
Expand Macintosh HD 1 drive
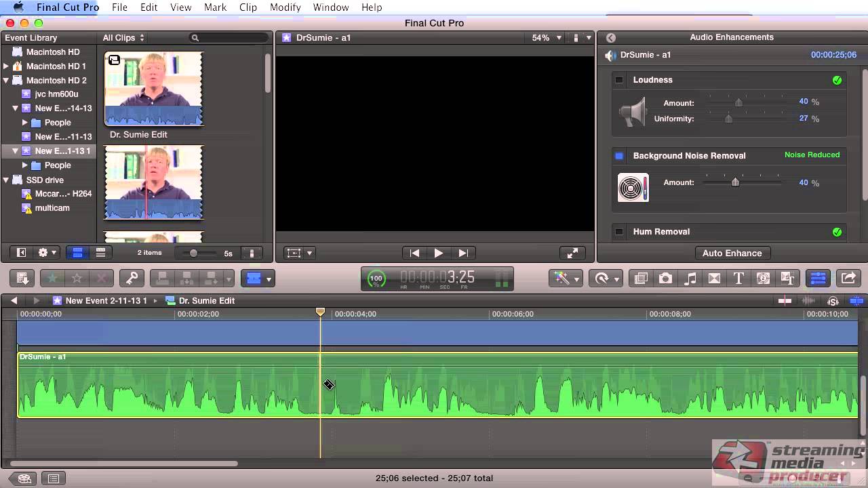click(x=6, y=66)
